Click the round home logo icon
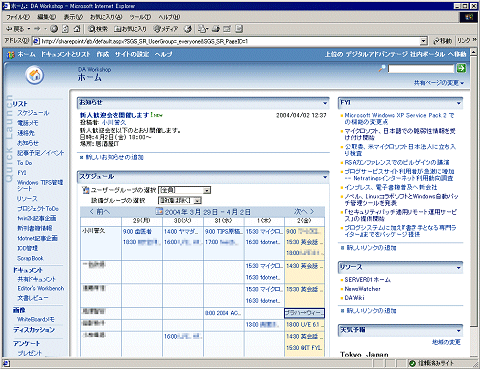The height and width of the screenshot is (369, 480). (x=35, y=75)
